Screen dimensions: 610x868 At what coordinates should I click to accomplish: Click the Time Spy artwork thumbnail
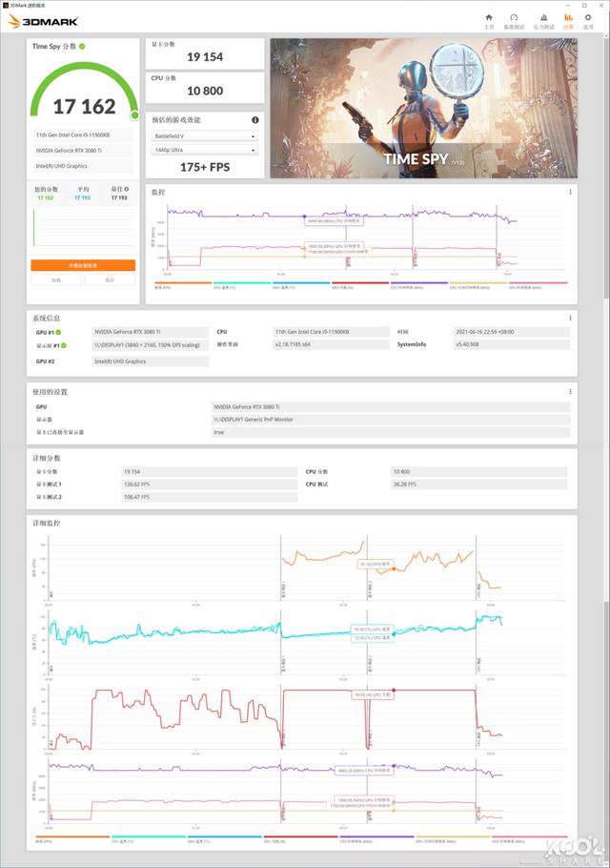click(423, 109)
